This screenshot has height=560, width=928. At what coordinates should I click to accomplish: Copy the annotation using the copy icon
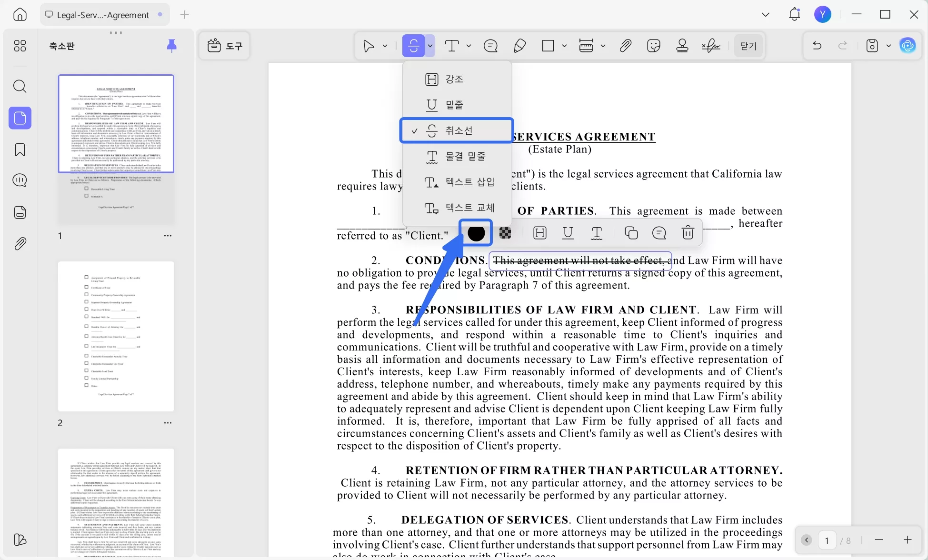coord(631,233)
